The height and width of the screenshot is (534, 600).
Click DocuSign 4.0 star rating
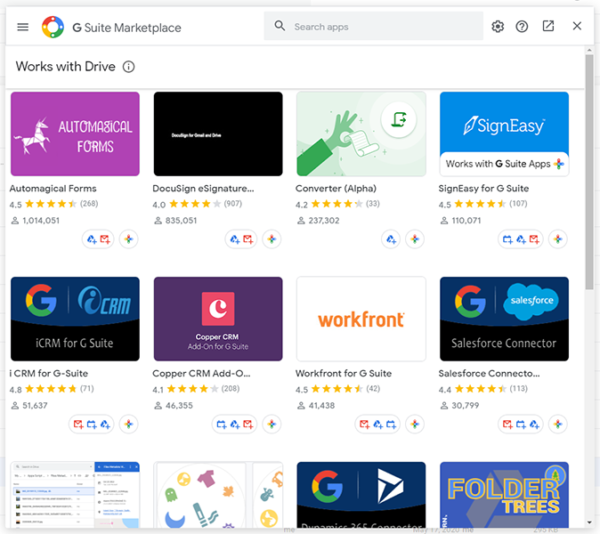coord(197,204)
